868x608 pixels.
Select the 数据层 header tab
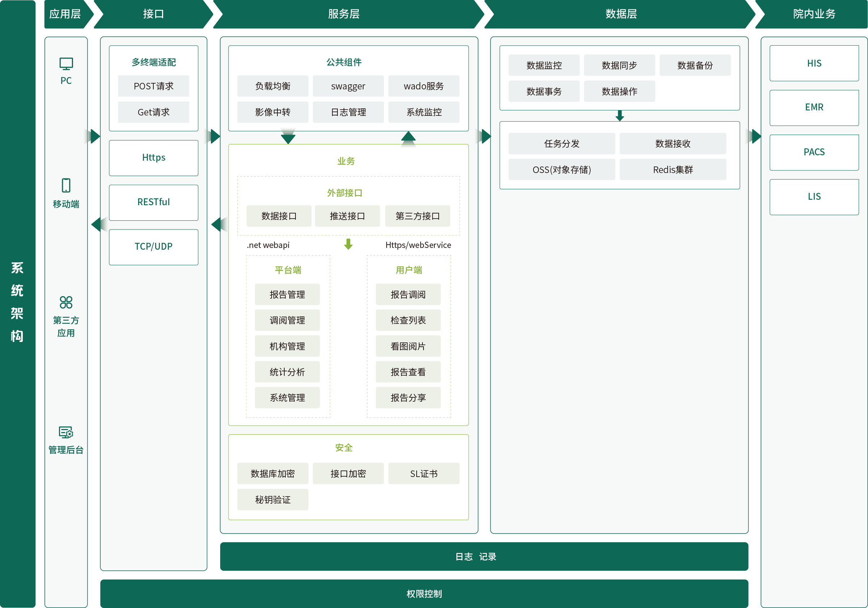click(x=621, y=14)
